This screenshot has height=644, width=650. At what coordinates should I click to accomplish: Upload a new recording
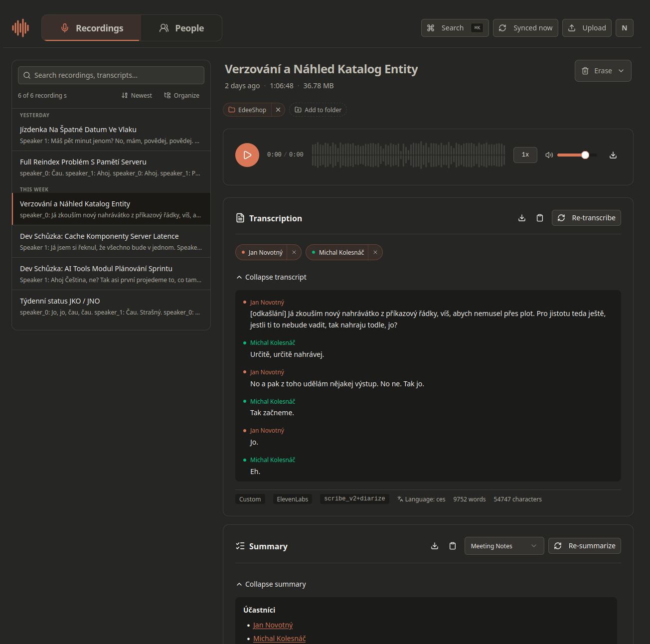[587, 28]
